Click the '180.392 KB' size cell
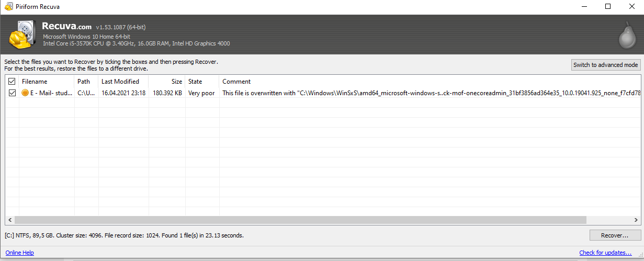The width and height of the screenshot is (644, 261). (x=167, y=93)
